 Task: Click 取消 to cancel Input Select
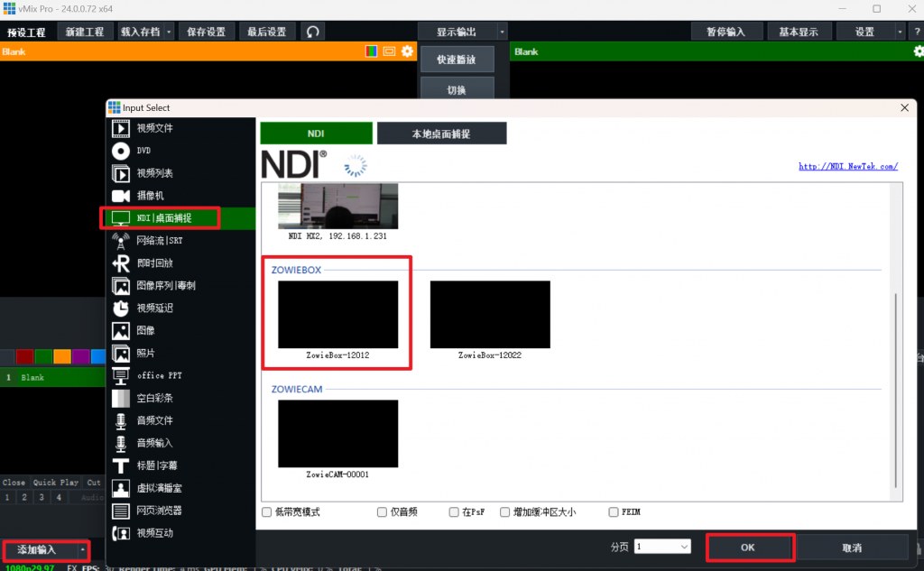click(x=852, y=548)
